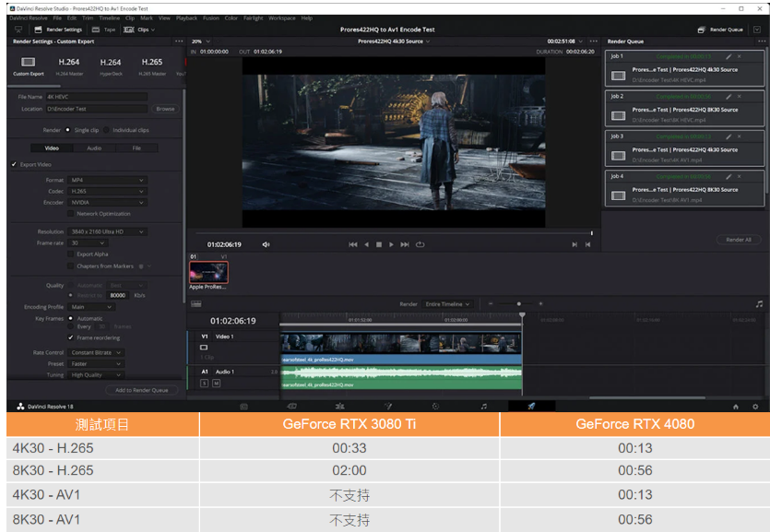This screenshot has width=770, height=532.
Task: Click the Render All button
Action: [738, 240]
